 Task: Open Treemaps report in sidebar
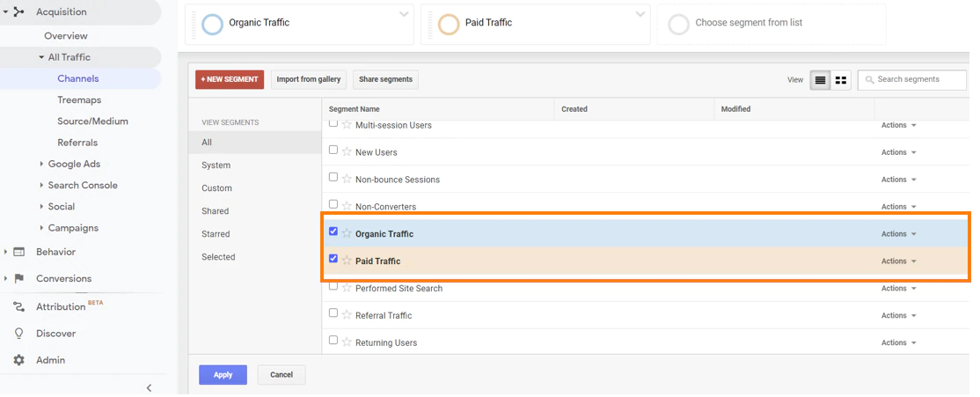point(79,100)
